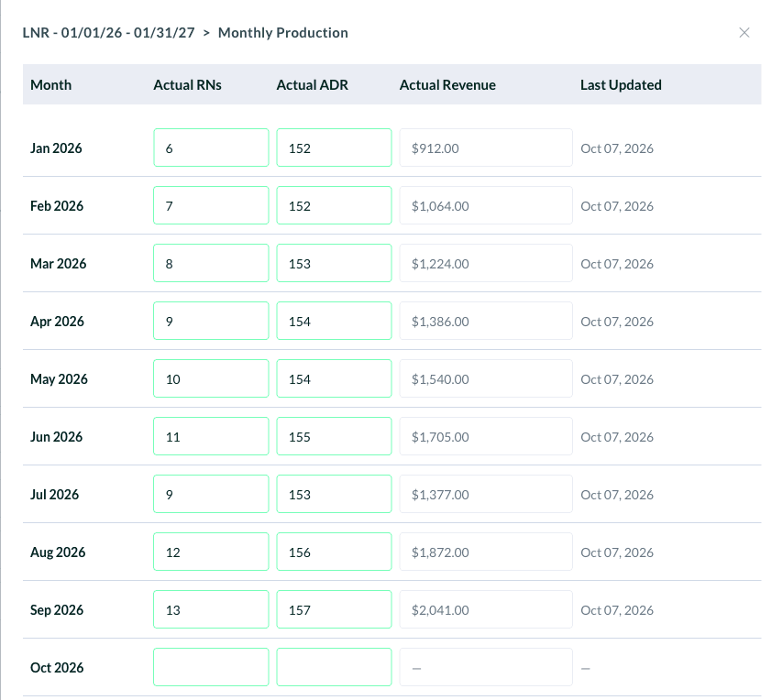
Task: Click the Month column header
Action: [51, 85]
